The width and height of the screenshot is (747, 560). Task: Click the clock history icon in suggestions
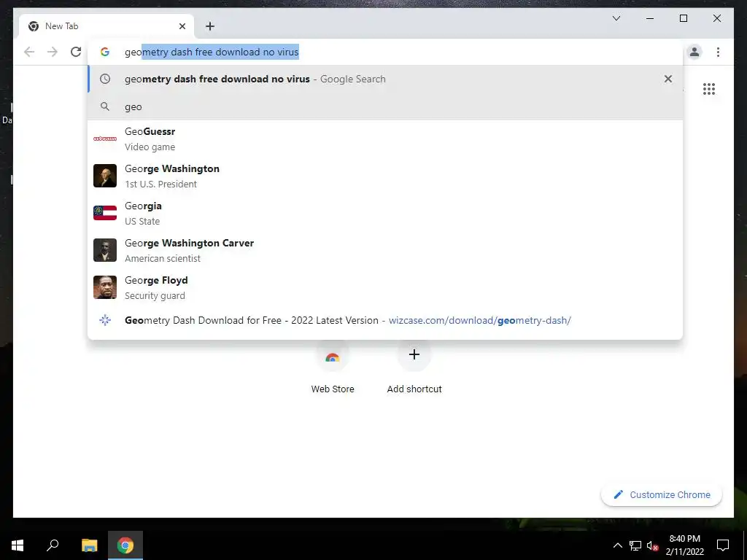point(105,79)
